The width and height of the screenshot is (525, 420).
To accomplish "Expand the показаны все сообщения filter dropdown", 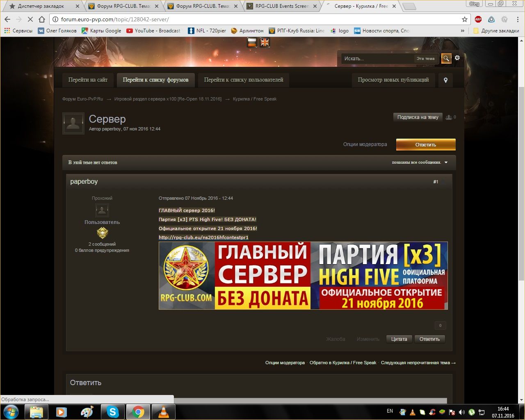I will [x=420, y=162].
